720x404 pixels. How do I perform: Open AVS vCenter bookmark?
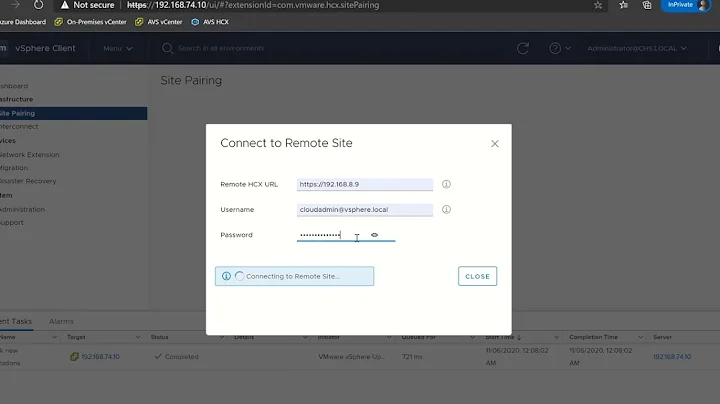[159, 22]
